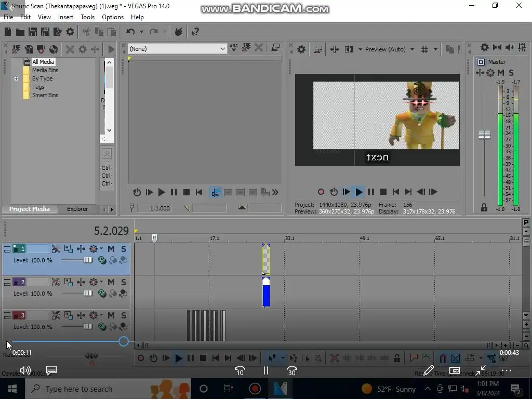The width and height of the screenshot is (532, 399).
Task: Save the project with the floppy disk icon
Action: point(33,32)
